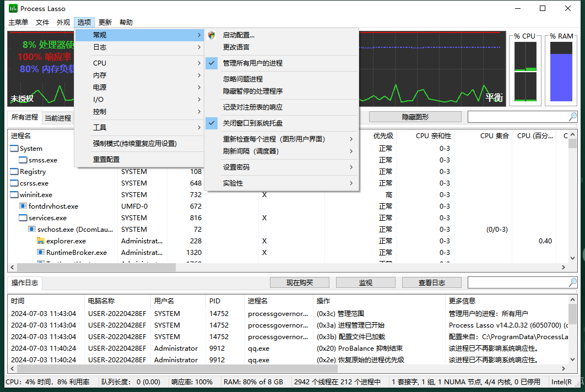Click the % CPU usage meter
The image size is (585, 392).
coord(526,72)
